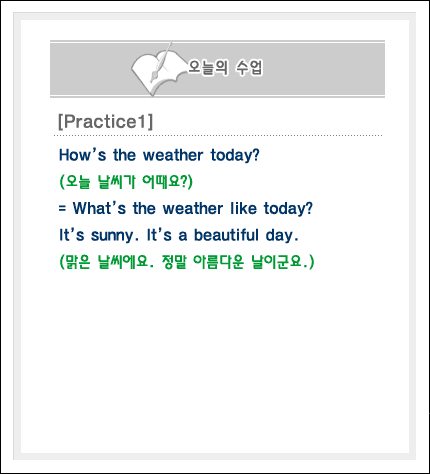Image resolution: width=430 pixels, height=474 pixels.
Task: Click the empty white area below text
Action: coord(215,360)
